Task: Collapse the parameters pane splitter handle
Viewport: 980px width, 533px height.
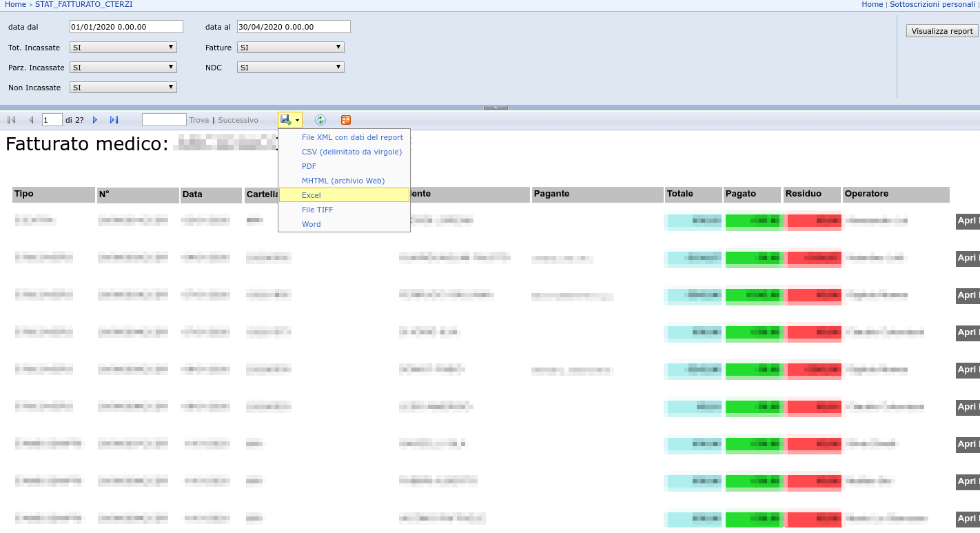Action: [496, 108]
